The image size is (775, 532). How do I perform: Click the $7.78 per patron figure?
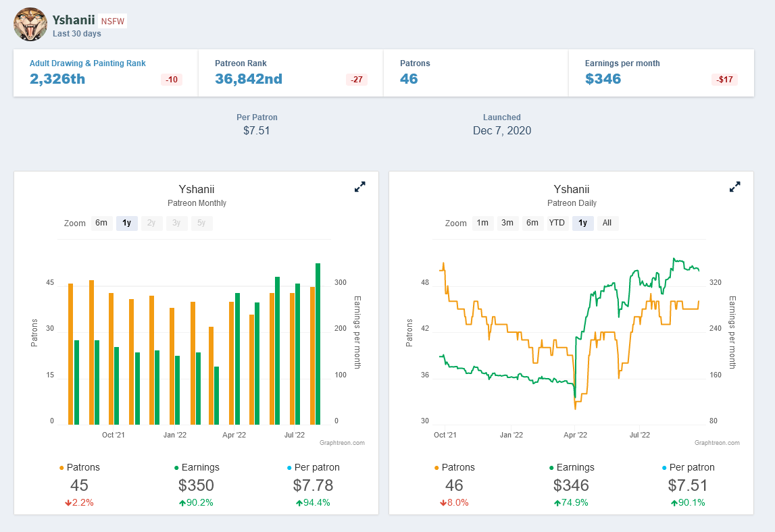click(x=314, y=485)
